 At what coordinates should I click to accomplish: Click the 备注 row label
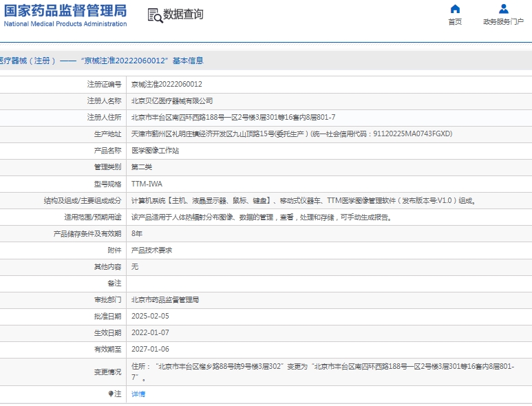114,283
